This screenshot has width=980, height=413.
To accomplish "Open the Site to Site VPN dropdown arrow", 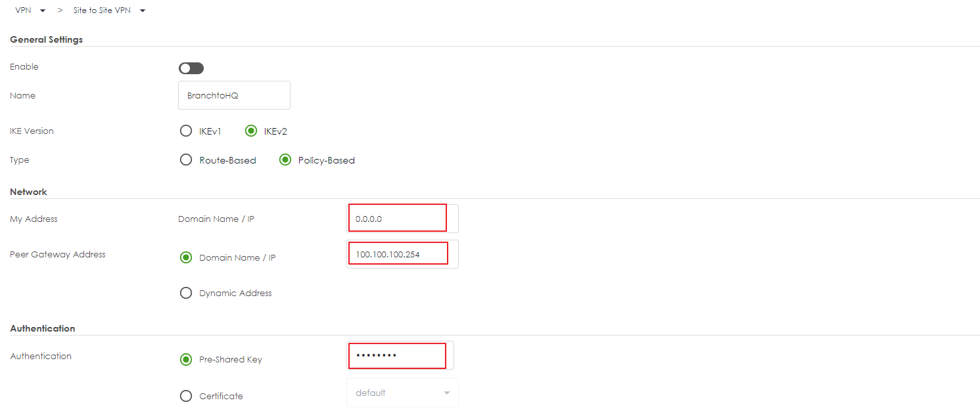I will pos(143,11).
